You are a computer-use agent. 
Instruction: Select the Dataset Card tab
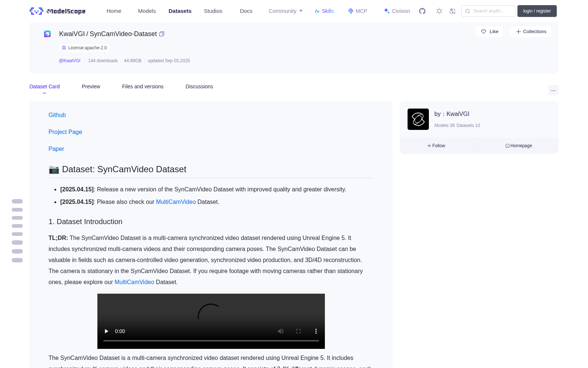coord(44,86)
